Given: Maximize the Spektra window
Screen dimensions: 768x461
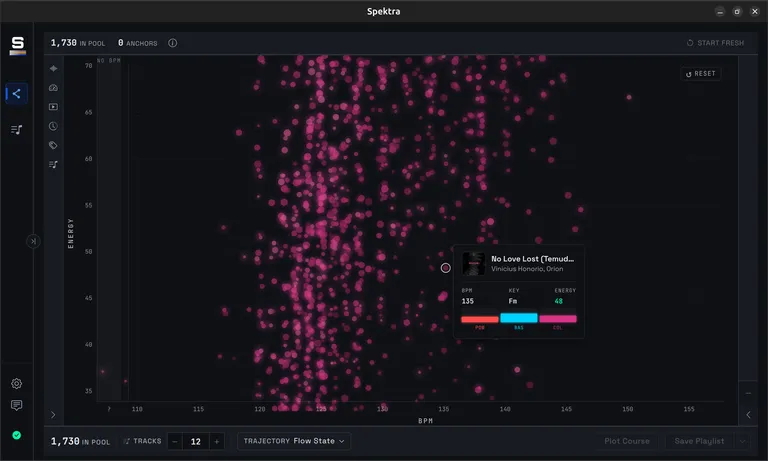Looking at the screenshot, I should pyautogui.click(x=737, y=12).
